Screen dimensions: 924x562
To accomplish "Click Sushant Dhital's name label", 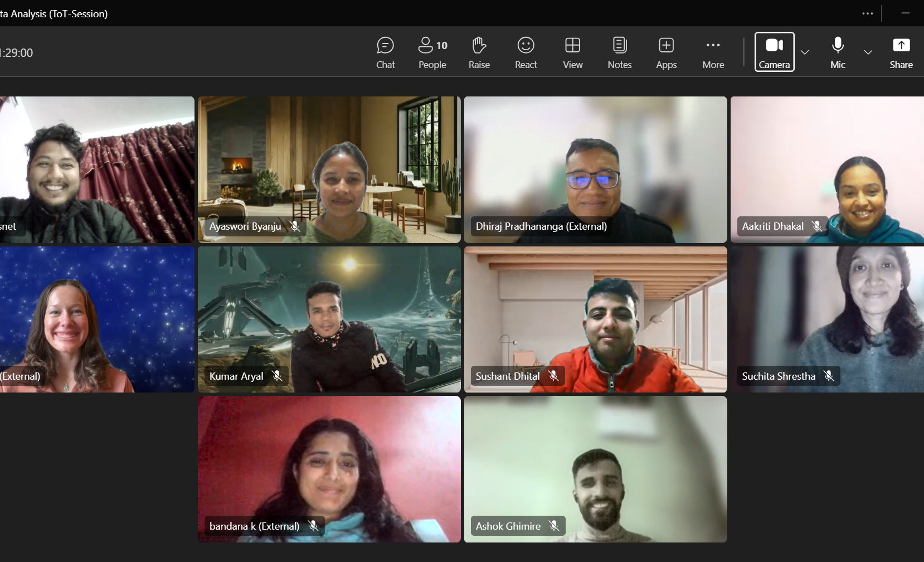I will point(507,376).
